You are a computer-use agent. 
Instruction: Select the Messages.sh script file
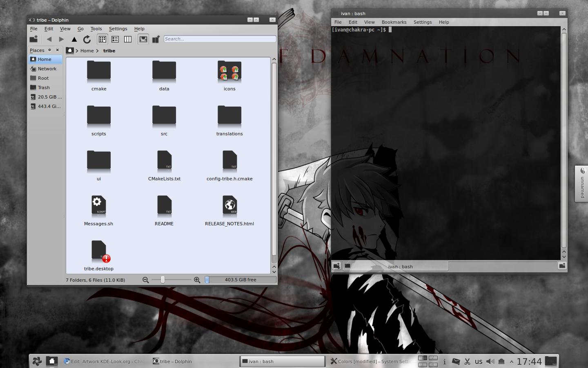point(99,210)
